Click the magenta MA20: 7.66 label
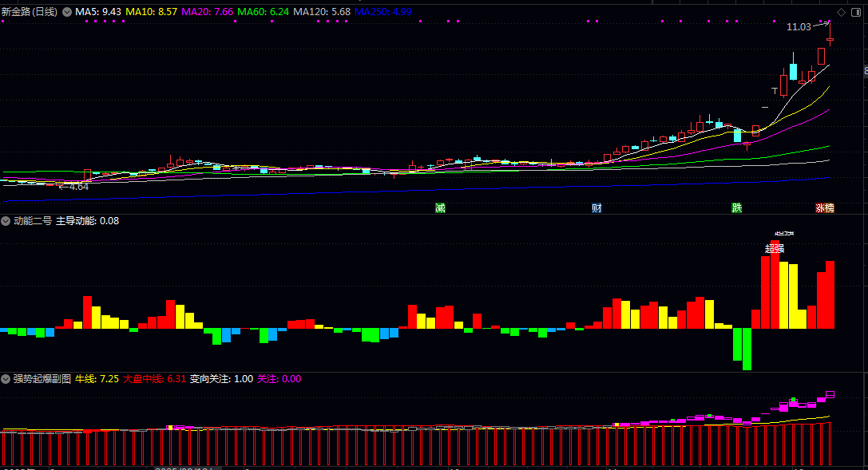 coord(207,12)
